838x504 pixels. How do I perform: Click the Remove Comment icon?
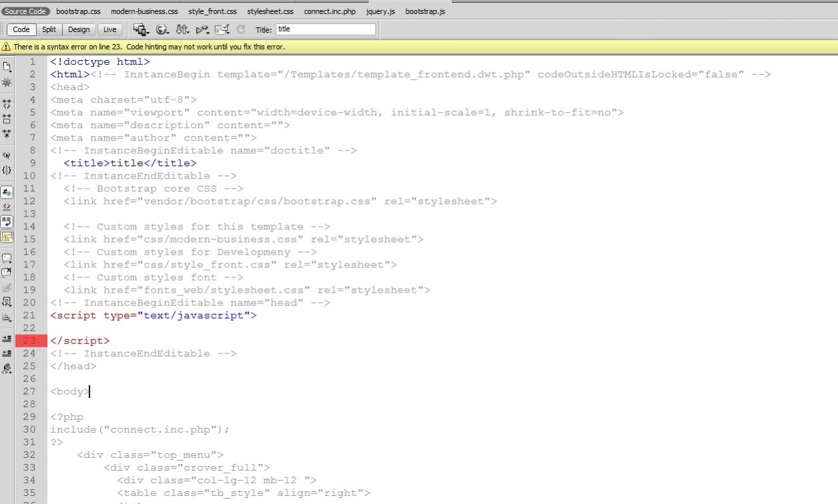pos(7,273)
